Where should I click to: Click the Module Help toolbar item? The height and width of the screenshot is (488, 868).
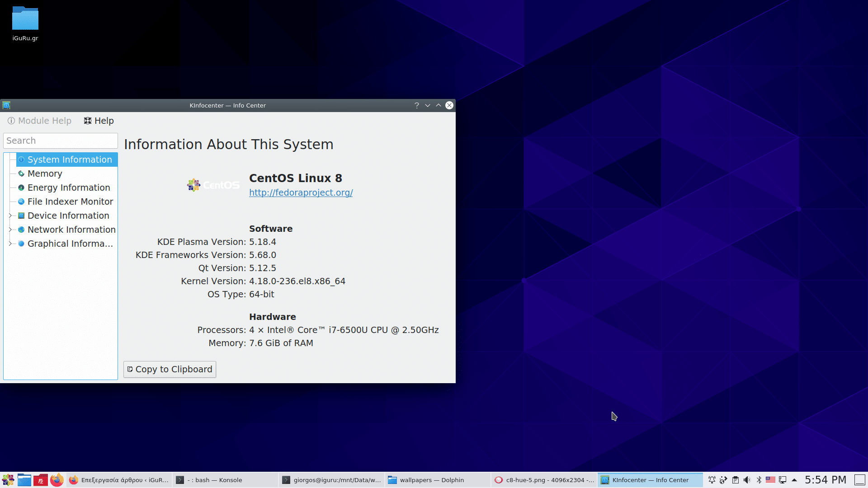(39, 121)
